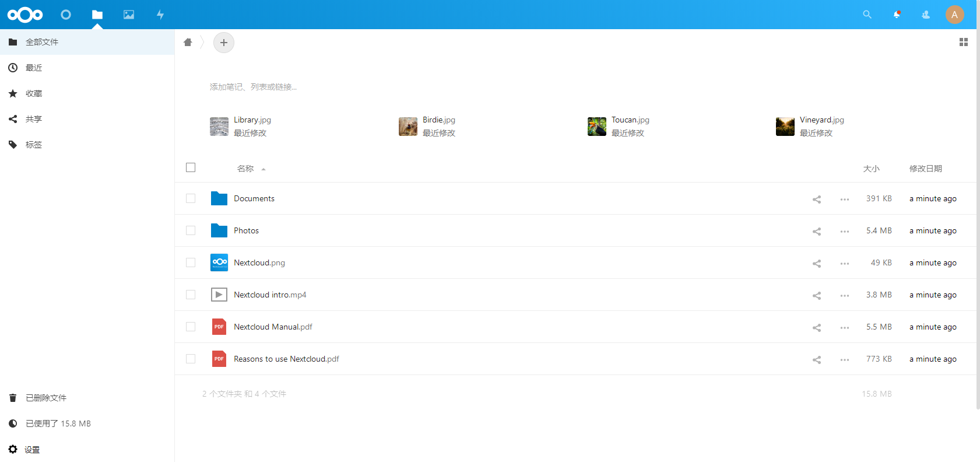The width and height of the screenshot is (980, 462).
Task: Open the Photos folder name
Action: pyautogui.click(x=246, y=230)
